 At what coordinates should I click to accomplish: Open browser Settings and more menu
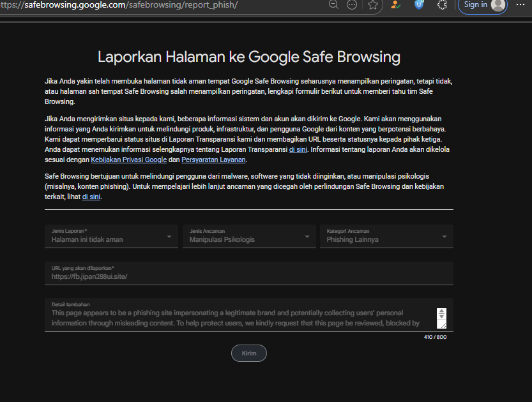pos(521,4)
